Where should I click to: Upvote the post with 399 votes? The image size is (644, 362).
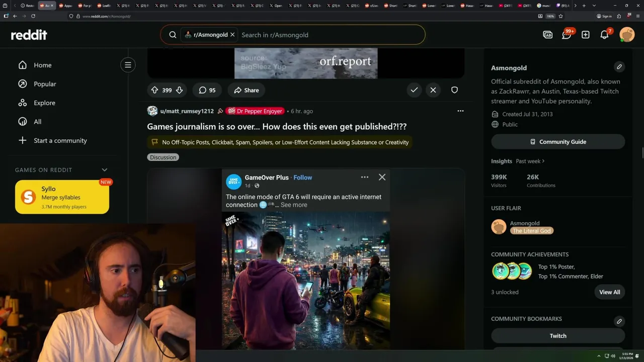[x=154, y=90]
